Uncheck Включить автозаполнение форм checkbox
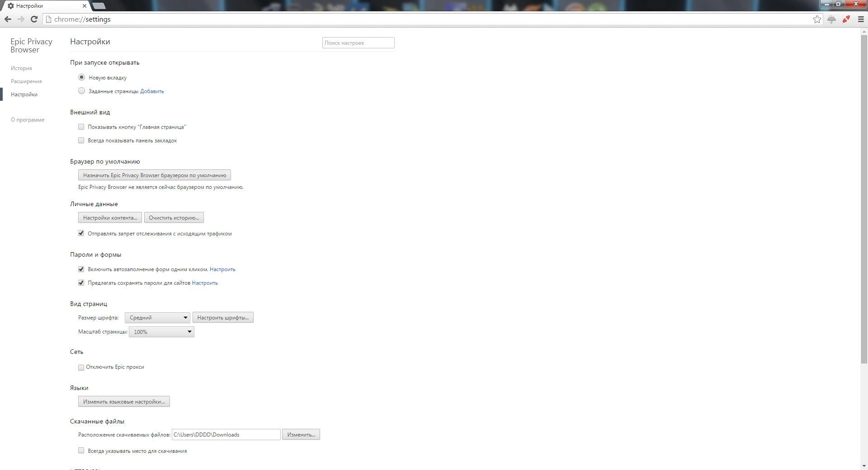Screen dimensions: 868x470 pos(81,269)
